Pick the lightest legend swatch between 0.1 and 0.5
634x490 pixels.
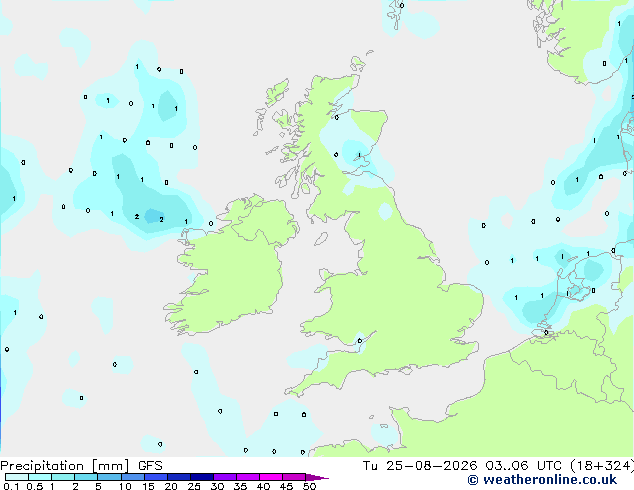click(x=17, y=477)
